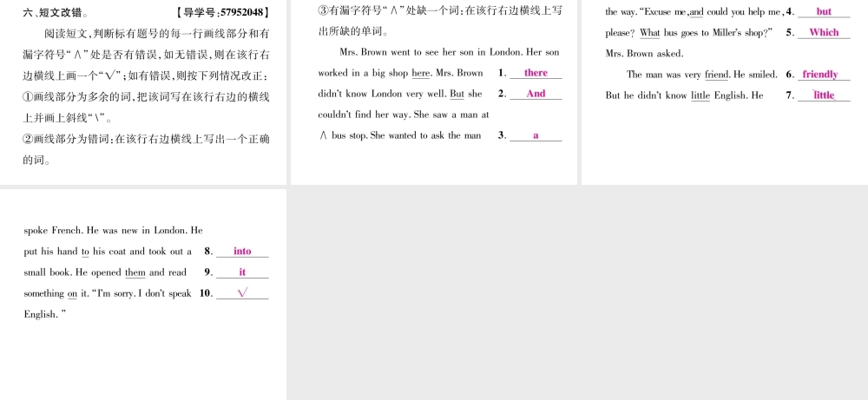The height and width of the screenshot is (400, 868).
Task: Click the question number '5.' label
Action: point(790,32)
